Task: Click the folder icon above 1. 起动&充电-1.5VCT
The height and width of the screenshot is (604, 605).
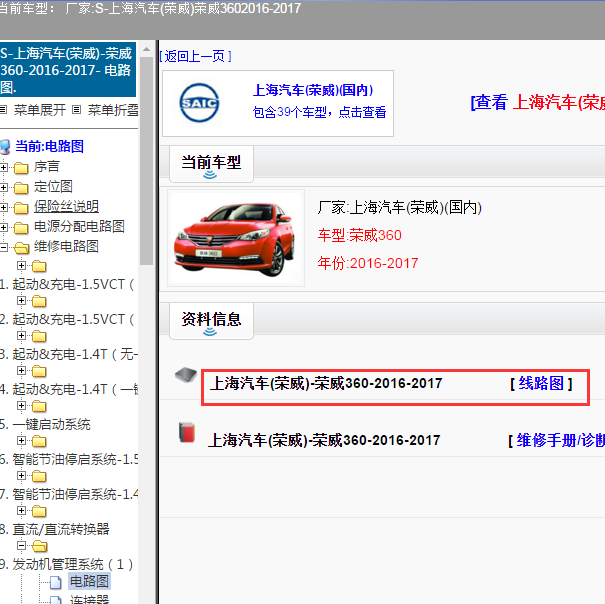Action: point(39,266)
